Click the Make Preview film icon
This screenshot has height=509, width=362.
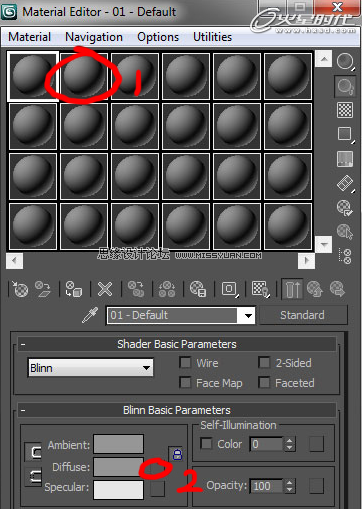[x=345, y=183]
